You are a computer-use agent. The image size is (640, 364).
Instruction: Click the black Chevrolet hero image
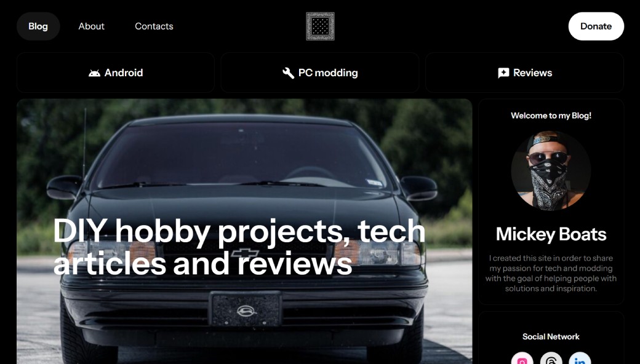(x=244, y=231)
